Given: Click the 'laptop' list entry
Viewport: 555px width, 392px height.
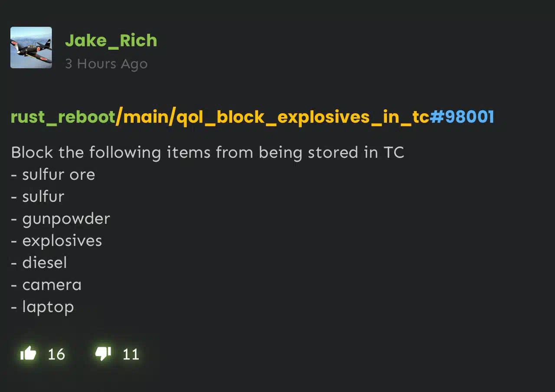Looking at the screenshot, I should 42,307.
